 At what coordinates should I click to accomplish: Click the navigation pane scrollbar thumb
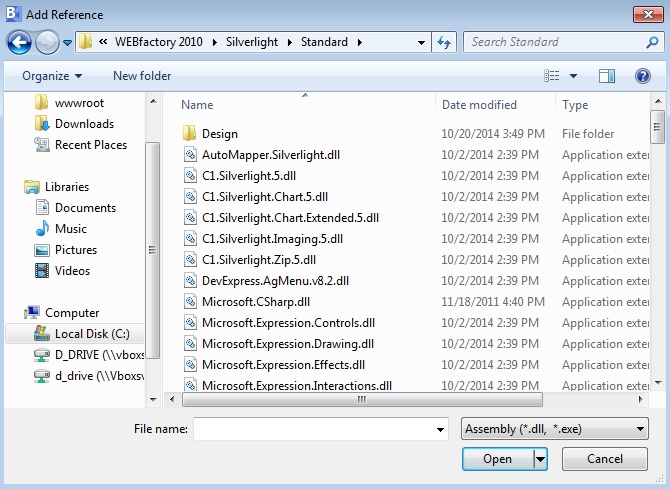tap(152, 250)
